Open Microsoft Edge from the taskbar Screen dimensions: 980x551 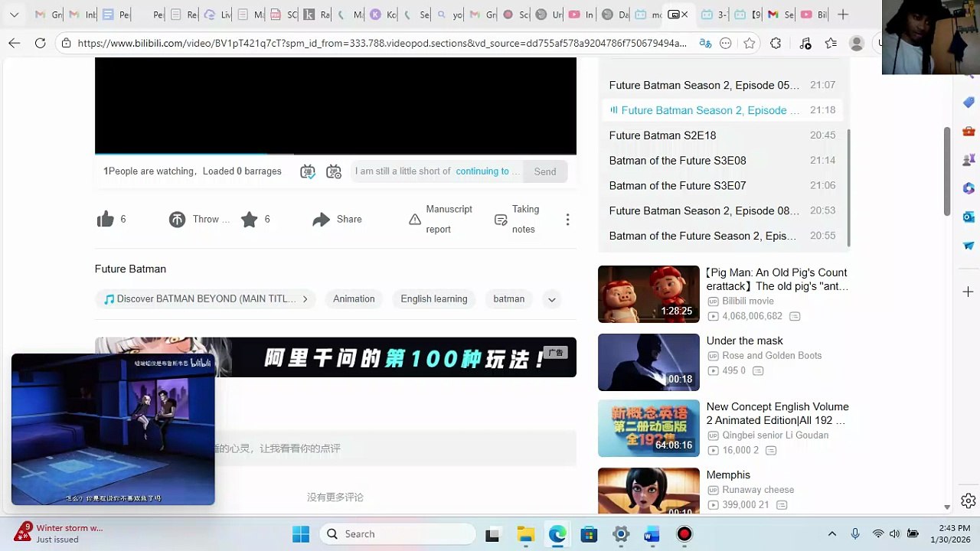pos(557,534)
